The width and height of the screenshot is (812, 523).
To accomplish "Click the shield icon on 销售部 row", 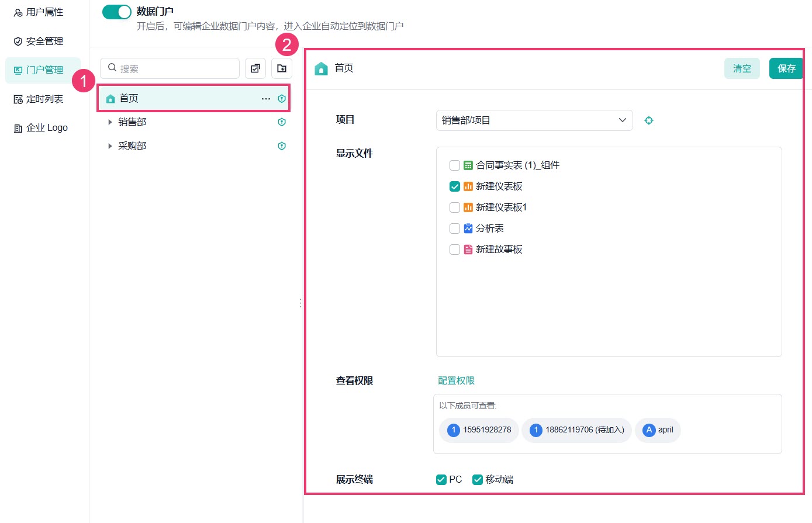I will point(282,122).
